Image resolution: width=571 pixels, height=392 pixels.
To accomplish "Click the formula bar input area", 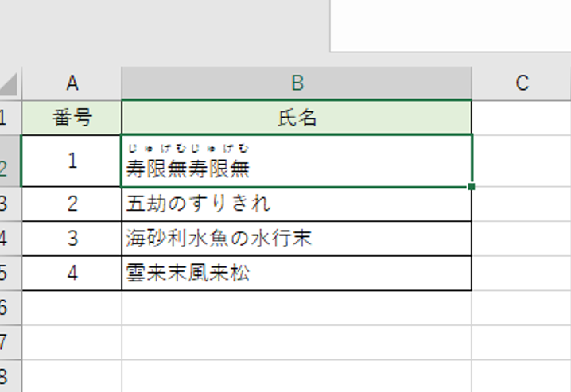I will point(450,25).
